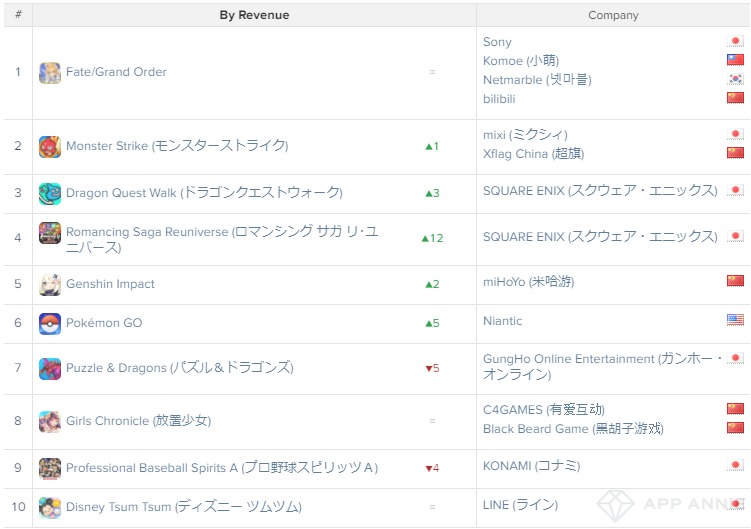Click the Disney Tsum Tsum app icon

coord(50,508)
